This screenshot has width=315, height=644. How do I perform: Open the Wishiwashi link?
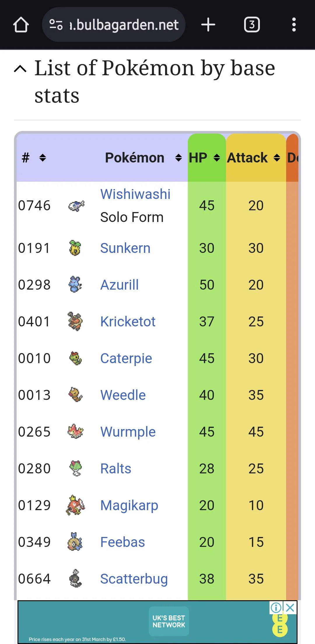[x=135, y=194]
